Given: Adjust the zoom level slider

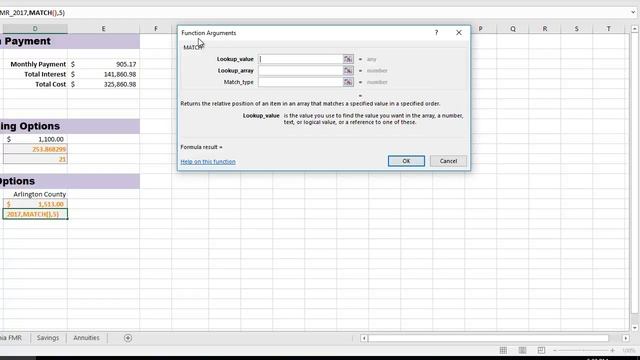Looking at the screenshot, I should tap(584, 350).
